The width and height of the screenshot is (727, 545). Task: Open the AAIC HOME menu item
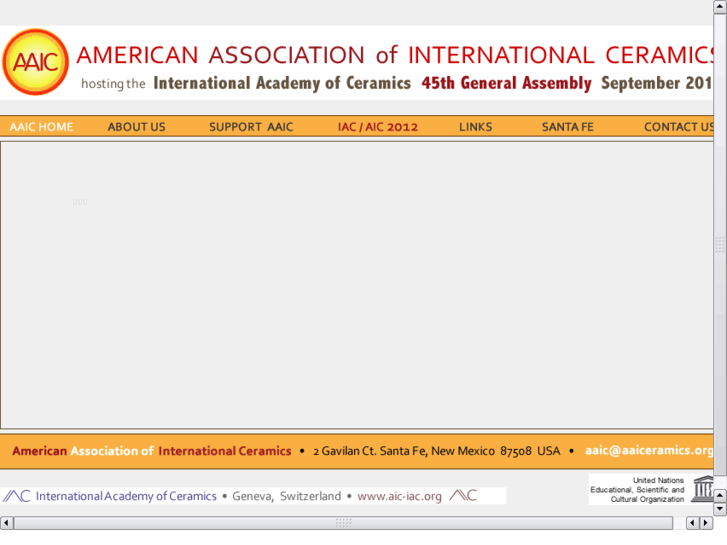coord(41,127)
